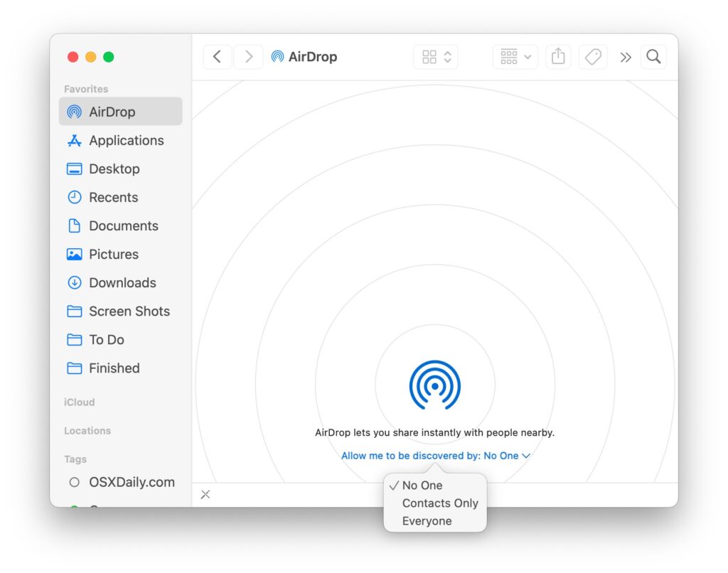The width and height of the screenshot is (728, 573).
Task: Open the Group By options dropdown
Action: coord(515,57)
